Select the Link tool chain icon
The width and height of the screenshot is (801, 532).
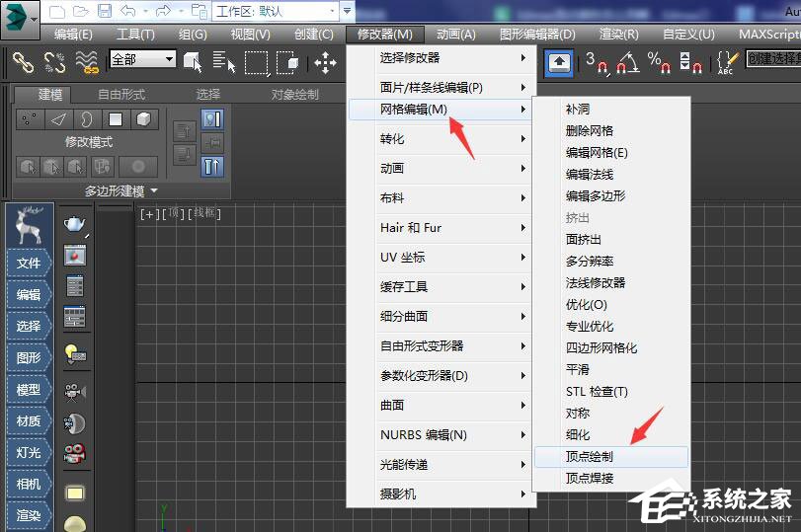[23, 62]
